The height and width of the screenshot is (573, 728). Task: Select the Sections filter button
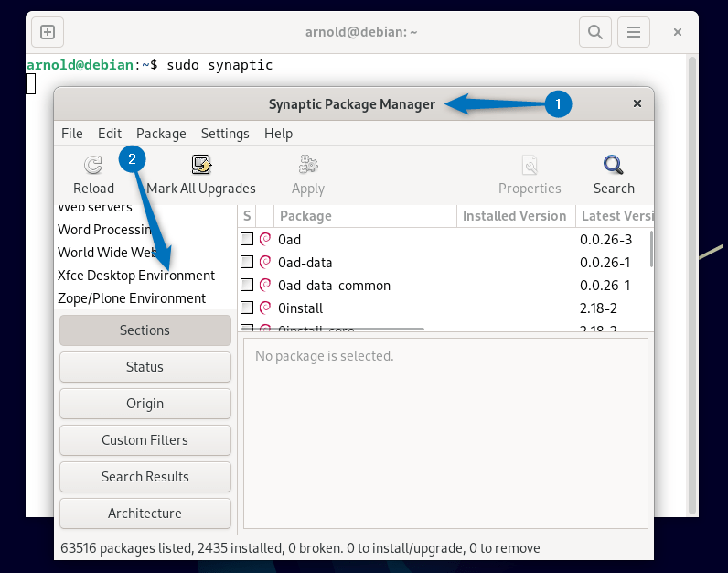[145, 330]
